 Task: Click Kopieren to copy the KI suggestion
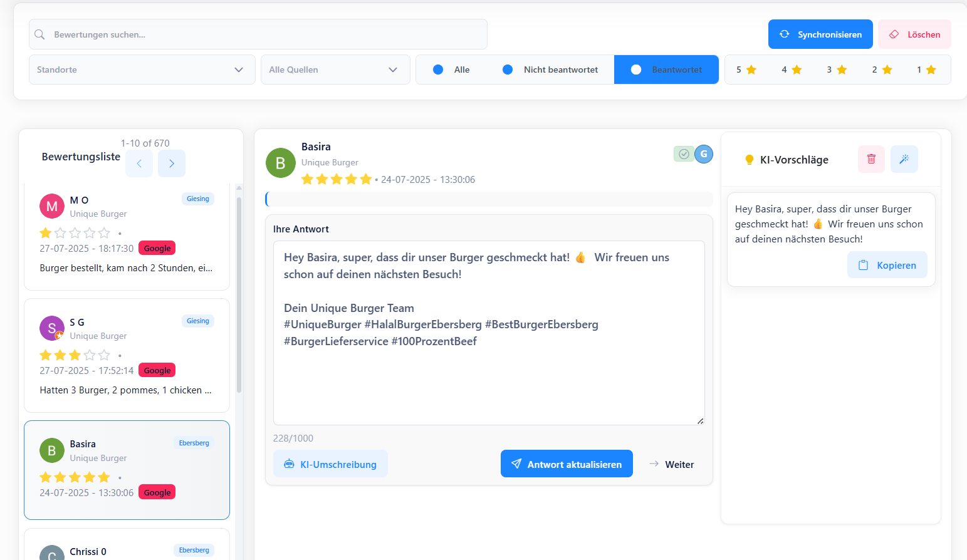(887, 264)
